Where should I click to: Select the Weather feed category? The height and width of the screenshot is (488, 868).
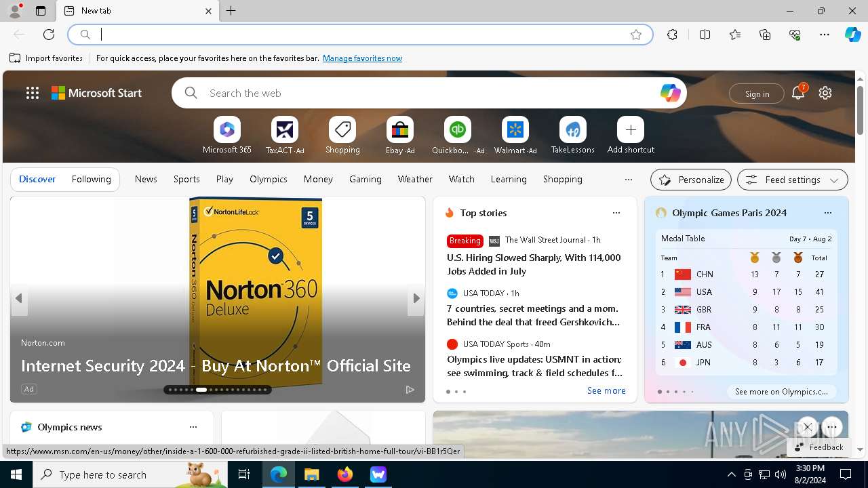[415, 179]
